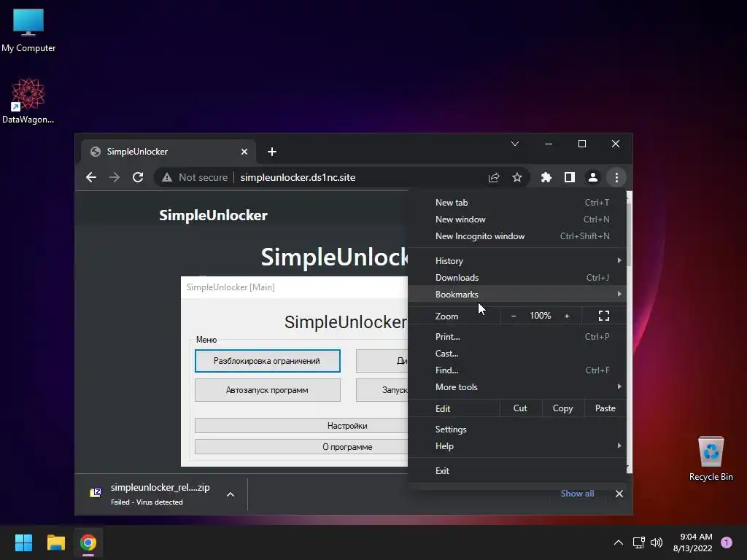Open the Windows Start menu
The height and width of the screenshot is (560, 747).
[23, 542]
